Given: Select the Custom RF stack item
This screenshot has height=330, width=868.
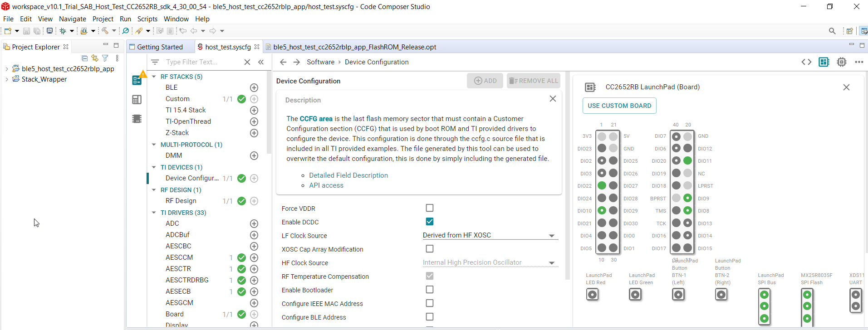Looking at the screenshot, I should coord(177,99).
